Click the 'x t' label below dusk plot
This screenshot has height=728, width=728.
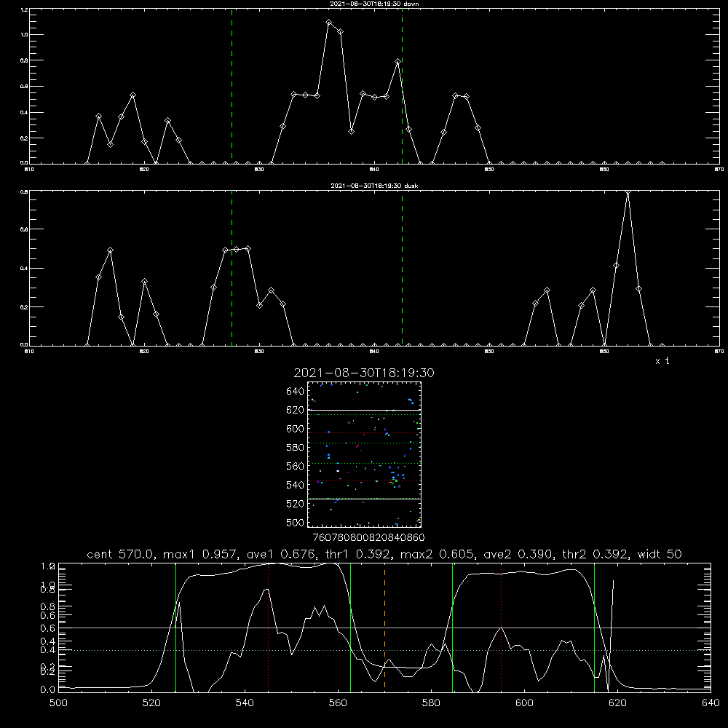tap(662, 361)
